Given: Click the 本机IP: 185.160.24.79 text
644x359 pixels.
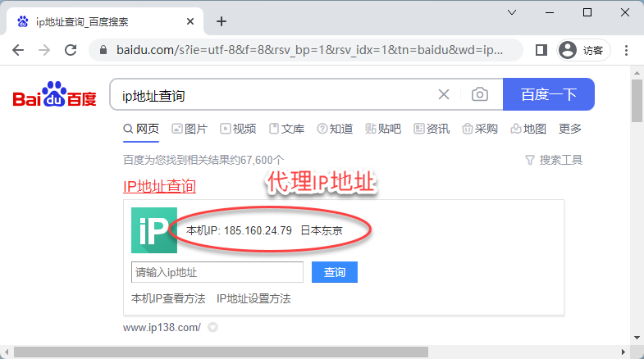Looking at the screenshot, I should (x=239, y=230).
